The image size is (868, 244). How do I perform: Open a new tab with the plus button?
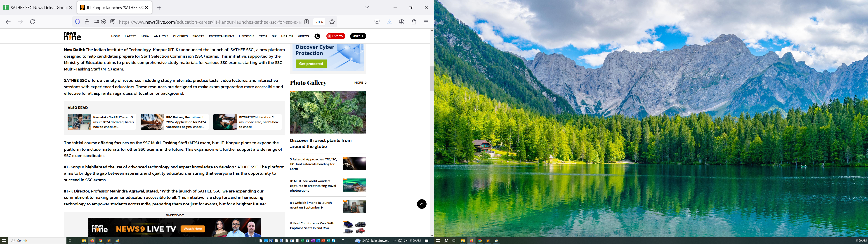[159, 8]
